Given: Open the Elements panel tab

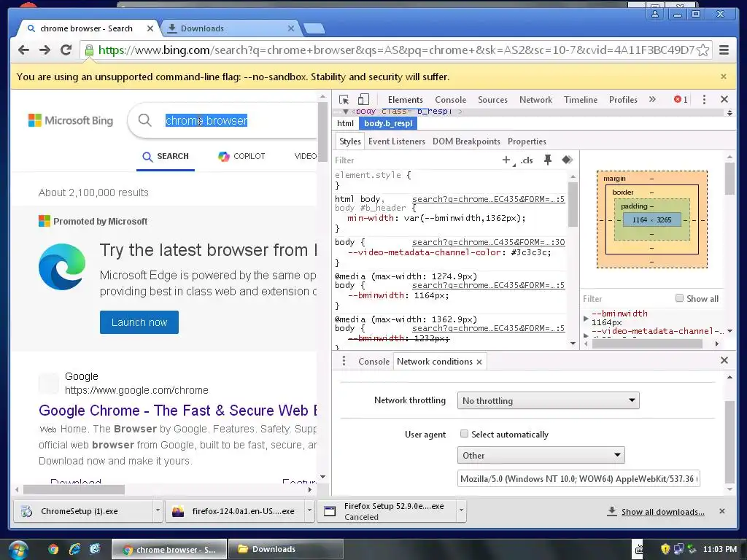Looking at the screenshot, I should 406,99.
